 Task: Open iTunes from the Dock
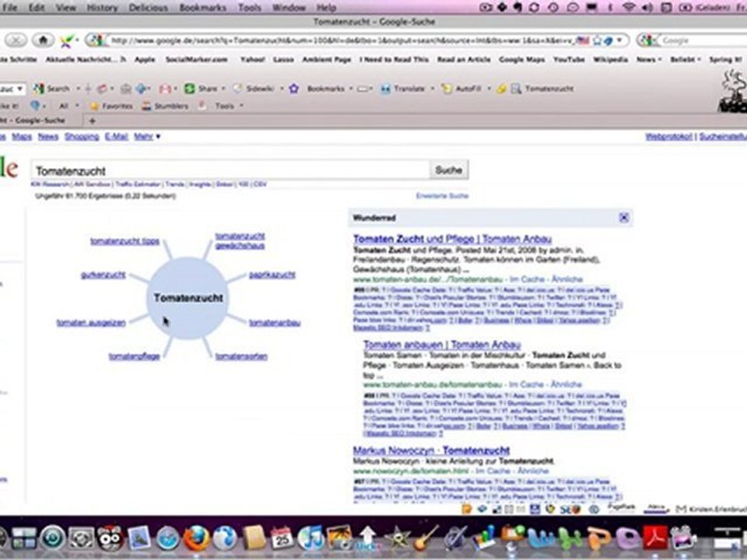(310, 538)
